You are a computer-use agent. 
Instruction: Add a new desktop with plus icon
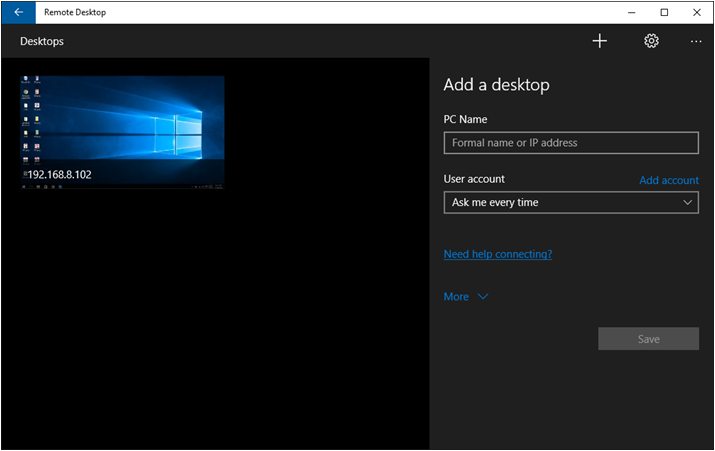[x=600, y=41]
